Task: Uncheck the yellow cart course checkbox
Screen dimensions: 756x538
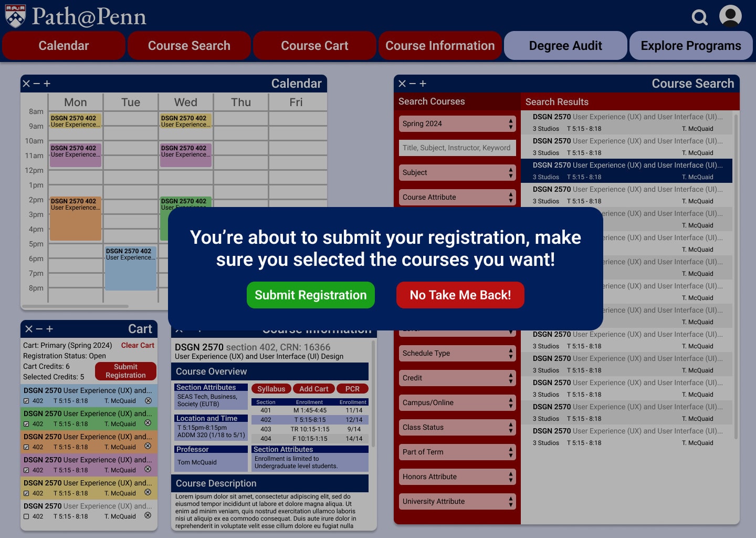Action: [x=26, y=493]
